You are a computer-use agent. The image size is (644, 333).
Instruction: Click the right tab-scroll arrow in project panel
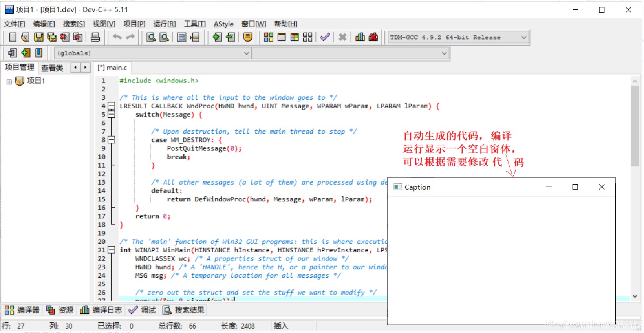[x=86, y=68]
